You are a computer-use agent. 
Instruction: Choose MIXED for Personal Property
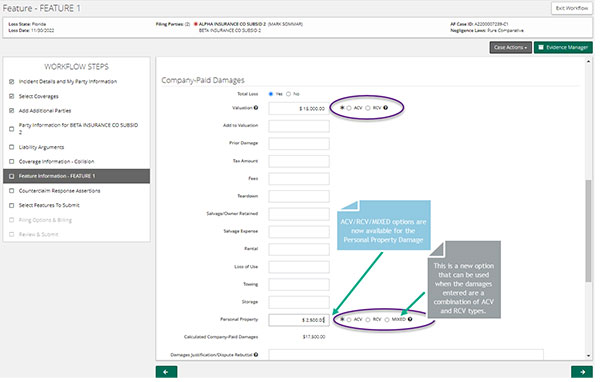[x=387, y=320]
